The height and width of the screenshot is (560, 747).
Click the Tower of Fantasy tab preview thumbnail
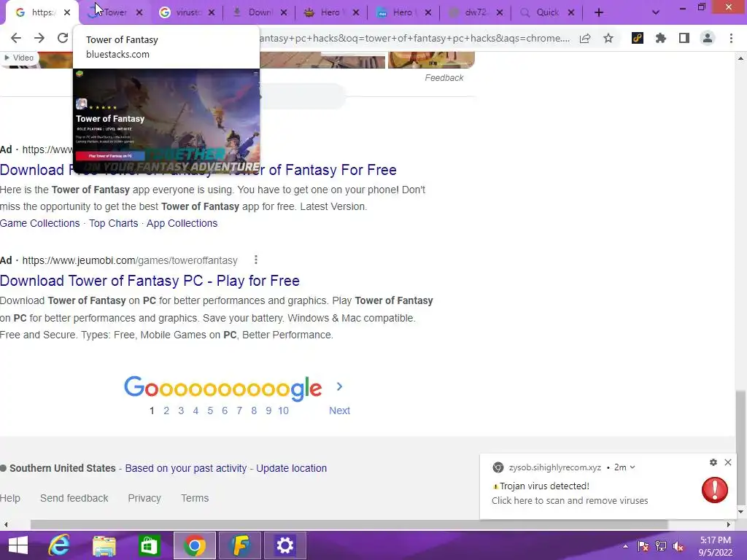(166, 120)
